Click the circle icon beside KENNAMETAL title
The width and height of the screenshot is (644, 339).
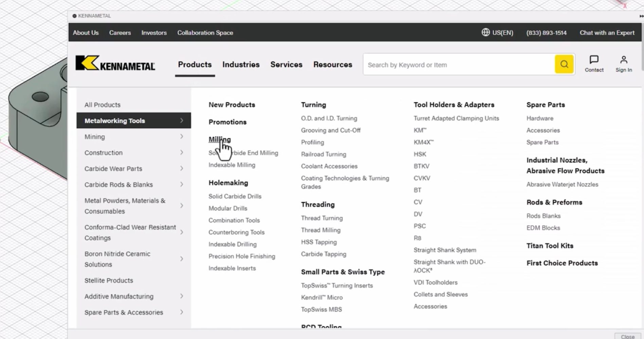[x=74, y=16]
